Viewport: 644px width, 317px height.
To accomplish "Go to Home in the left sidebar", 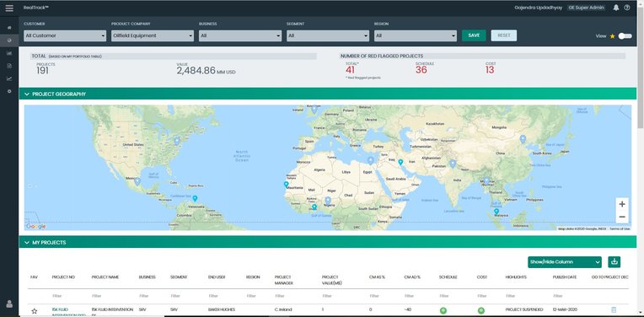I will [x=9, y=28].
